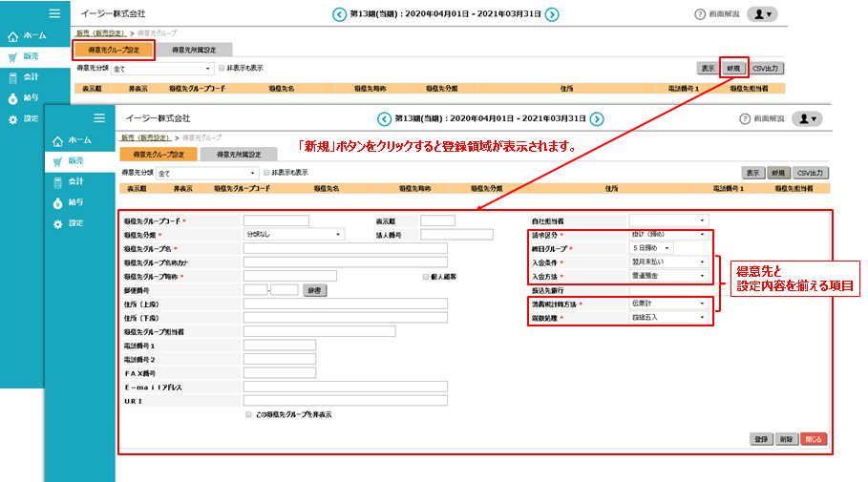This screenshot has height=482, width=868.
Task: Open the 端数処理 dropdown showing 四捨五入
Action: pos(666,317)
